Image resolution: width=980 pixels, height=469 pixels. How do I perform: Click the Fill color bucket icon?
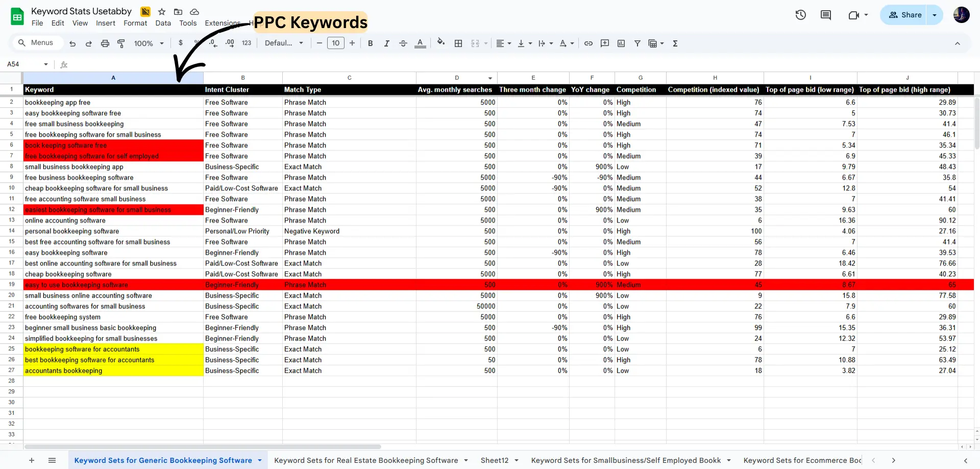[441, 43]
